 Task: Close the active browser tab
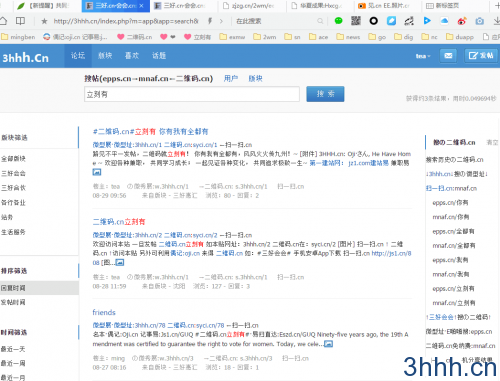point(141,6)
